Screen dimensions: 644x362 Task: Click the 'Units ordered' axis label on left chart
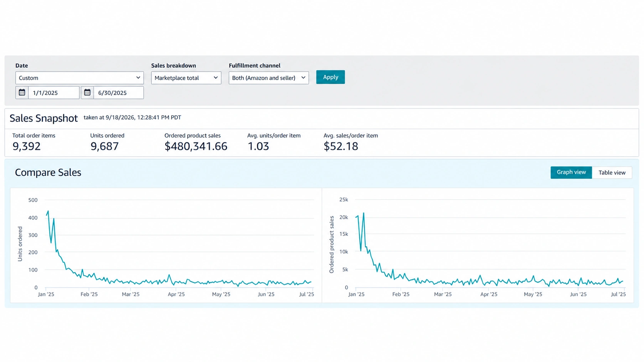[x=20, y=244]
